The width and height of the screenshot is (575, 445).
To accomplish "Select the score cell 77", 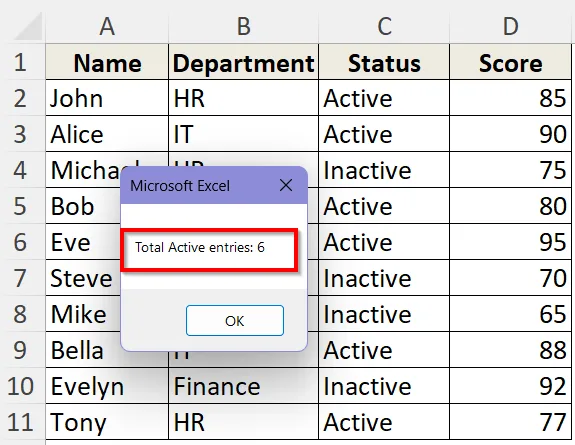I will click(510, 422).
